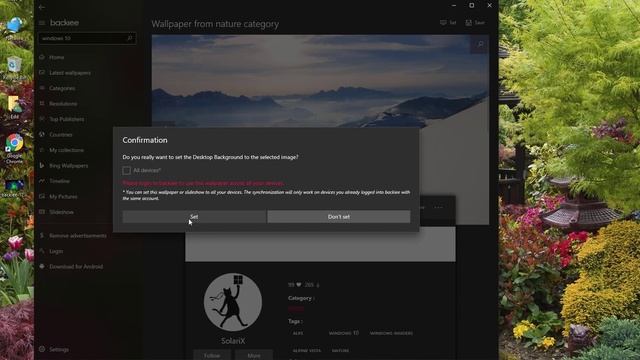Select the My collections icon
Image resolution: width=640 pixels, height=360 pixels.
click(42, 150)
